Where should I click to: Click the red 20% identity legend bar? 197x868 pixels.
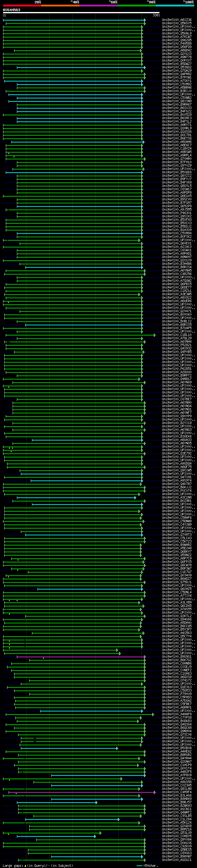[22, 6]
